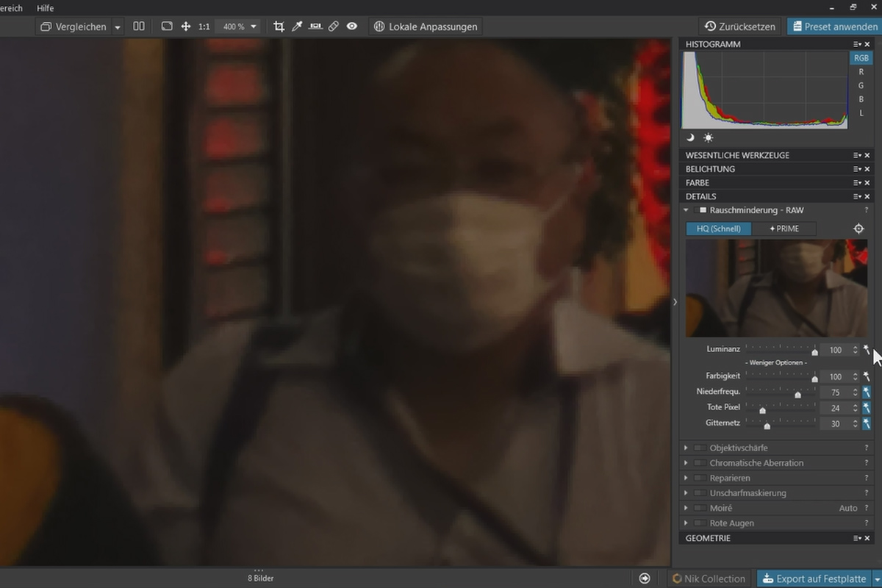882x588 pixels.
Task: Open the Hilfe menu
Action: coord(45,8)
